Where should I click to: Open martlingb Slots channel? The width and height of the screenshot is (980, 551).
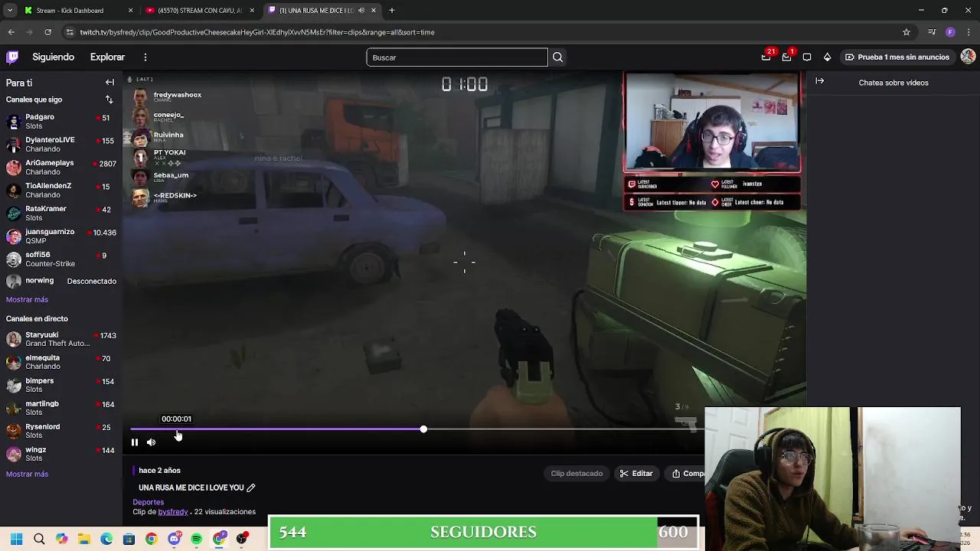tap(61, 408)
